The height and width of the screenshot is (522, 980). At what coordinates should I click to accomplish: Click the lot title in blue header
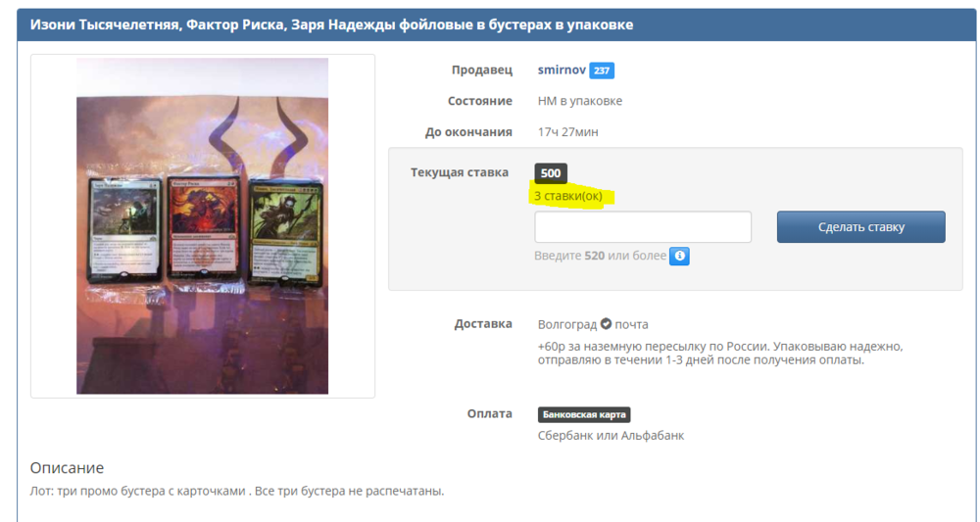(331, 24)
